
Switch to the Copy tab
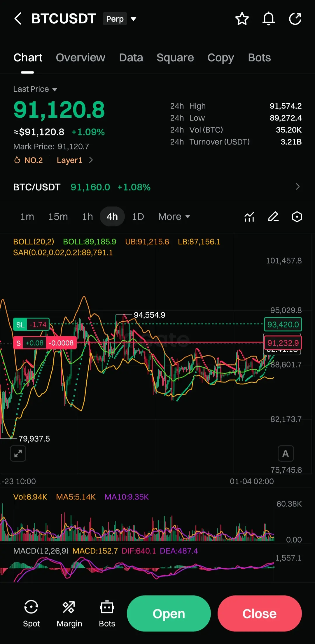point(221,58)
